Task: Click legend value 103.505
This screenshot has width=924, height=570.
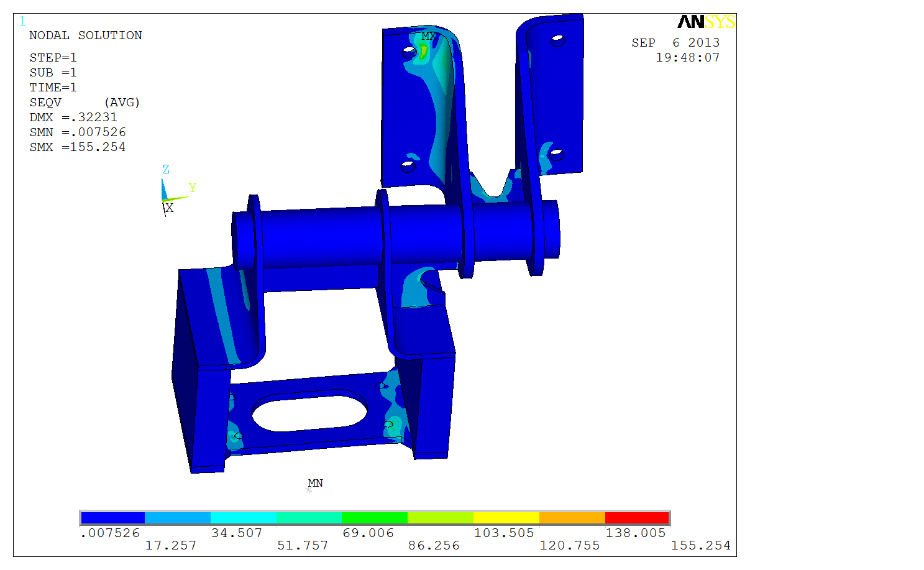Action: click(x=504, y=533)
